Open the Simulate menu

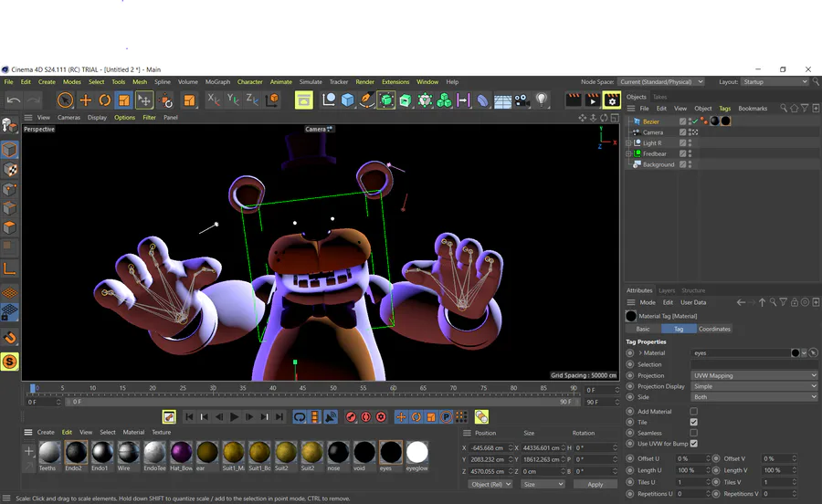(x=311, y=82)
